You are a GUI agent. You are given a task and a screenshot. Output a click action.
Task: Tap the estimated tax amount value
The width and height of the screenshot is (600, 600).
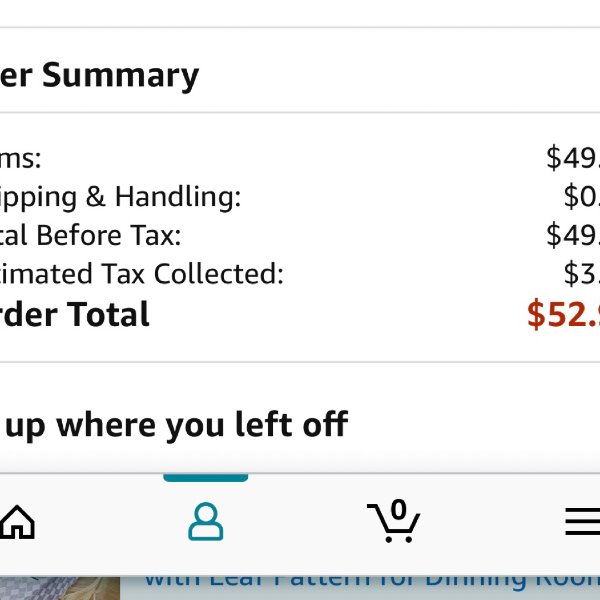582,273
